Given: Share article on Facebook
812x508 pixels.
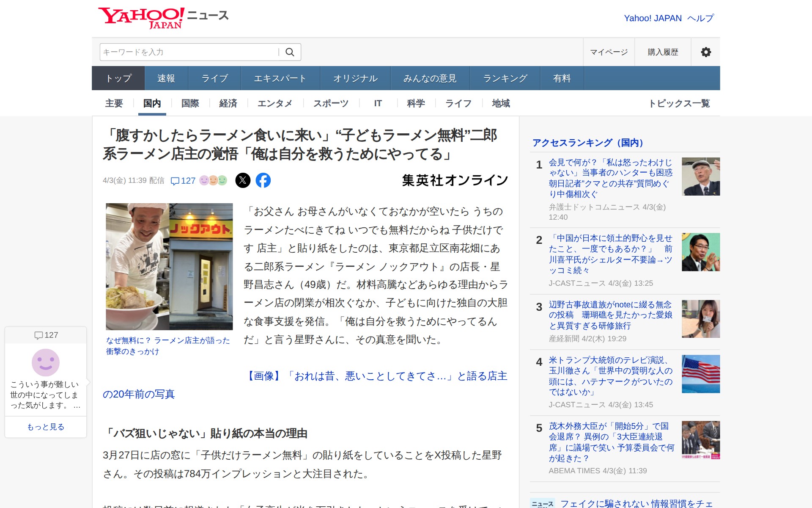Looking at the screenshot, I should pyautogui.click(x=263, y=180).
